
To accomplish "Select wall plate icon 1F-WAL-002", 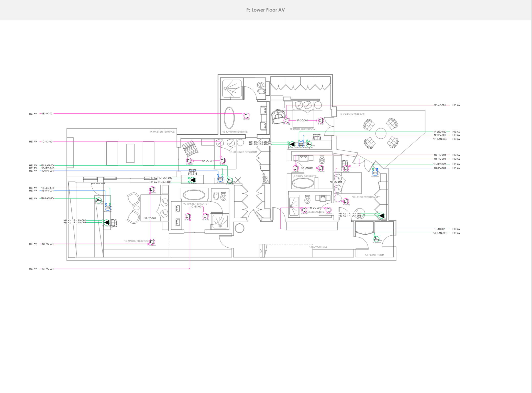I will [292, 144].
